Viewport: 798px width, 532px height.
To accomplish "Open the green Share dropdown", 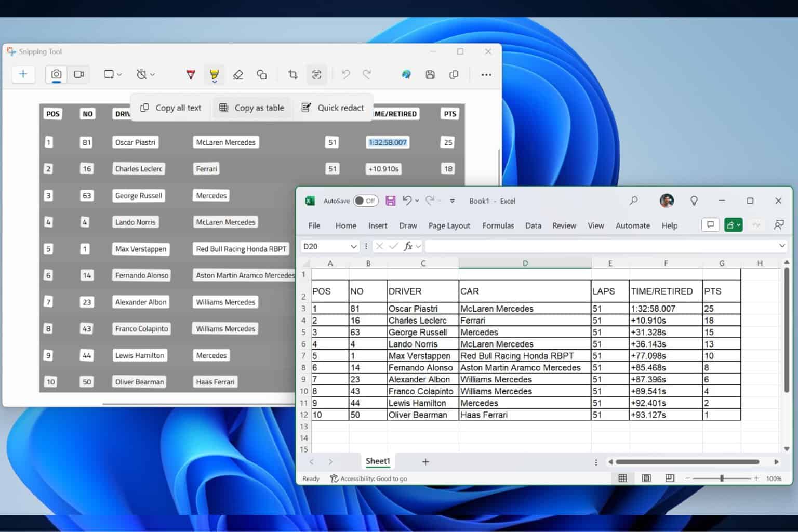I will point(733,225).
